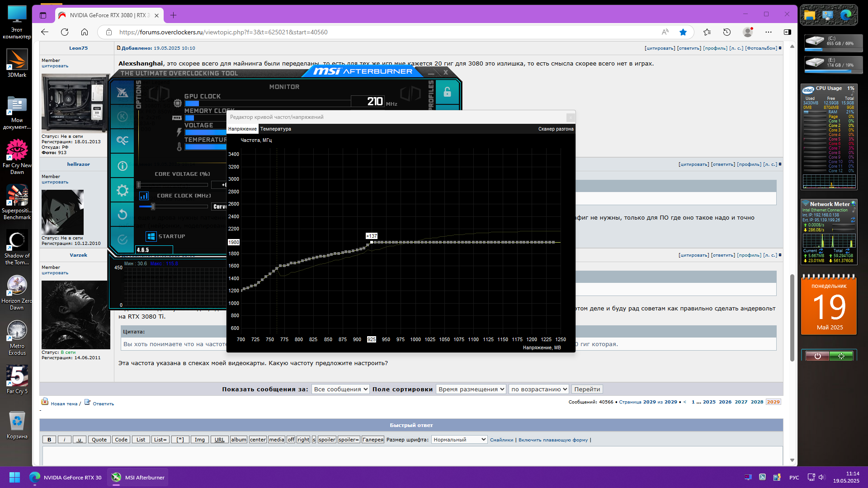The width and height of the screenshot is (868, 488).
Task: Click the apply checkmark button
Action: point(122,239)
